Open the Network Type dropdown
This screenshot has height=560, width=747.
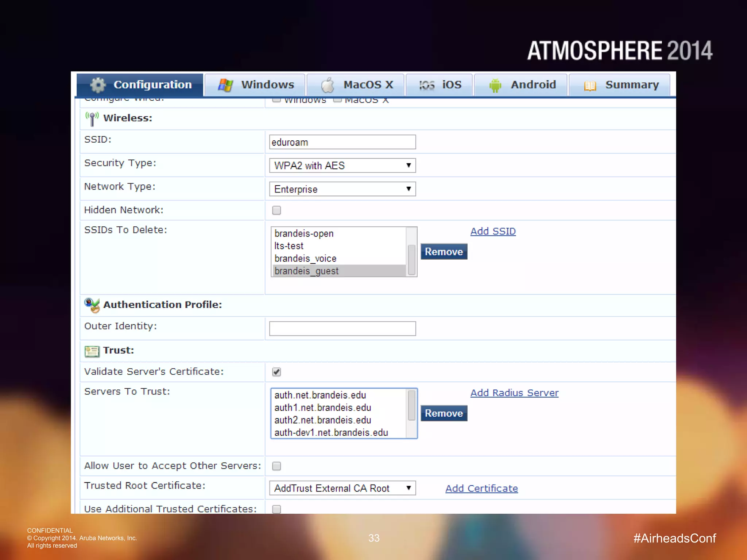point(342,189)
